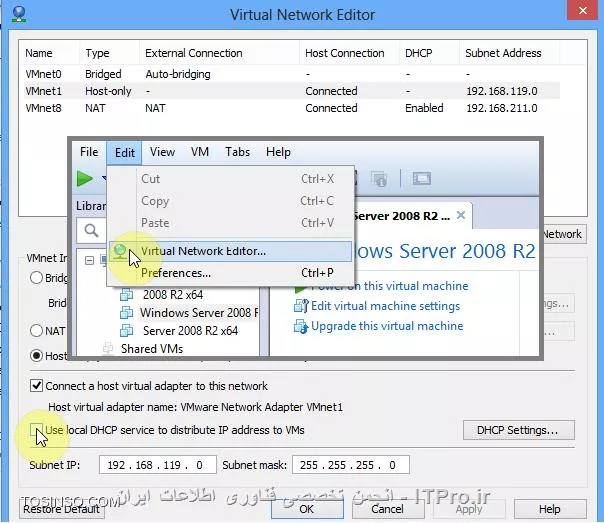This screenshot has height=523, width=604.
Task: Click Power on this virtual machine link
Action: [389, 286]
